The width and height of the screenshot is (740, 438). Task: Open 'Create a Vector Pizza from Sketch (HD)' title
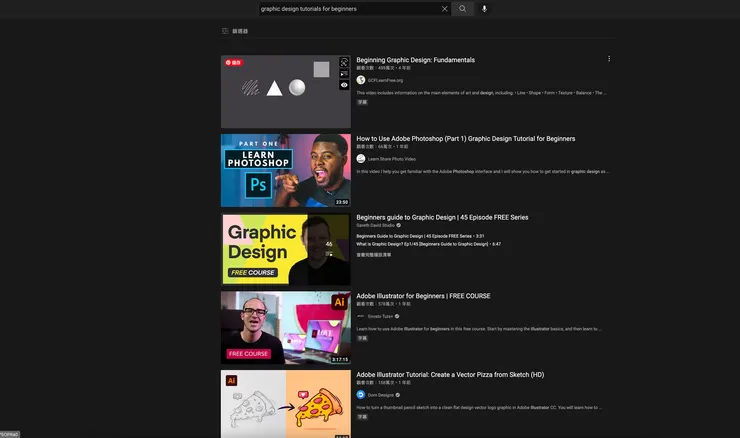[x=450, y=375]
